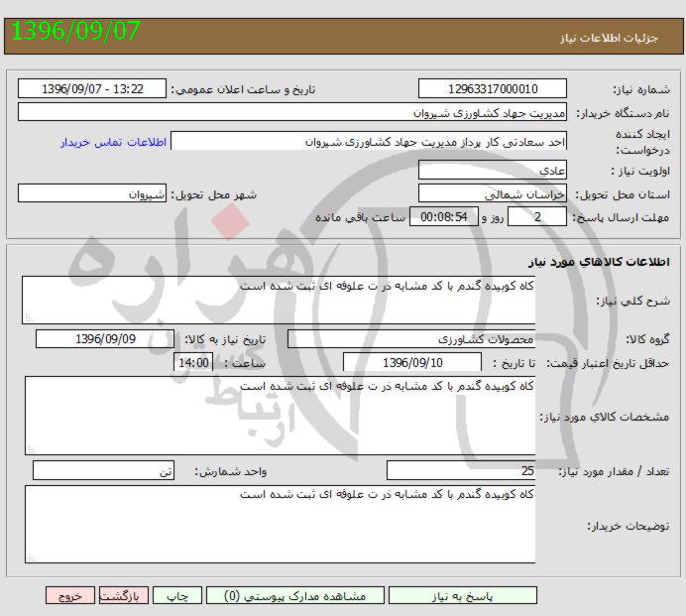Select the واحد شمارش unit field
The width and height of the screenshot is (686, 616).
click(x=103, y=470)
